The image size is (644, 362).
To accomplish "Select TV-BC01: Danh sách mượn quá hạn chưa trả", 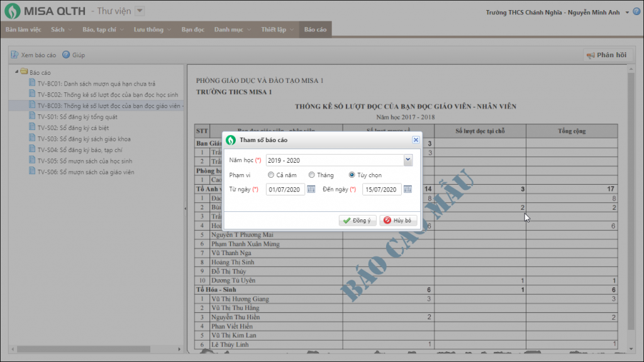I will tap(96, 84).
